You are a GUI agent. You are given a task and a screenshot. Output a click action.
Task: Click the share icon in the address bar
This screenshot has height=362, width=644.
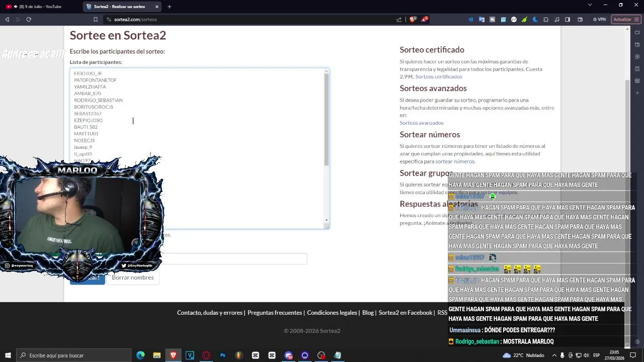click(399, 20)
